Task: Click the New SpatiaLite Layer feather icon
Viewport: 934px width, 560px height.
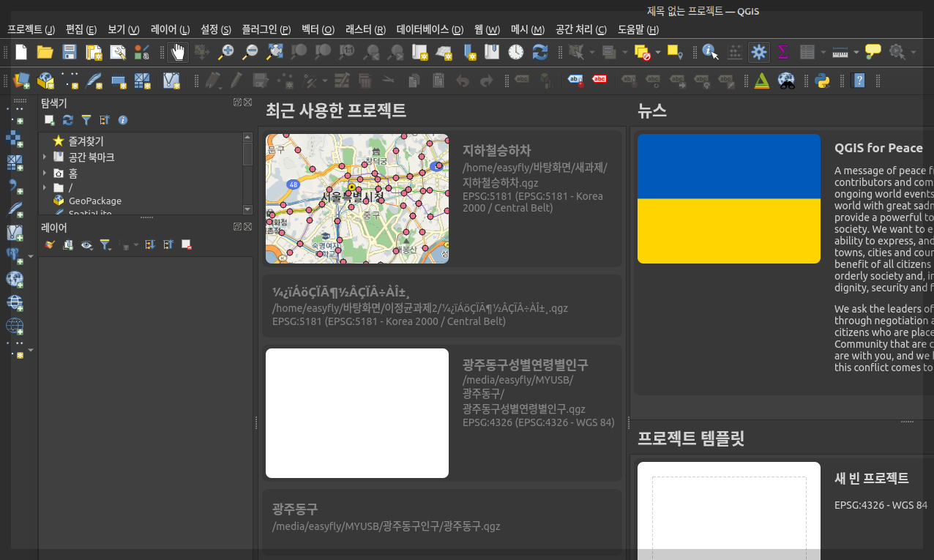Action: pyautogui.click(x=94, y=80)
